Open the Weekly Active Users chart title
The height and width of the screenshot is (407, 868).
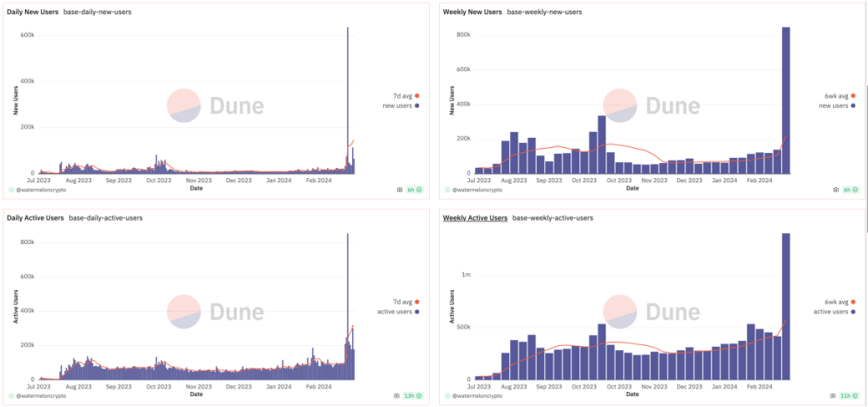475,218
